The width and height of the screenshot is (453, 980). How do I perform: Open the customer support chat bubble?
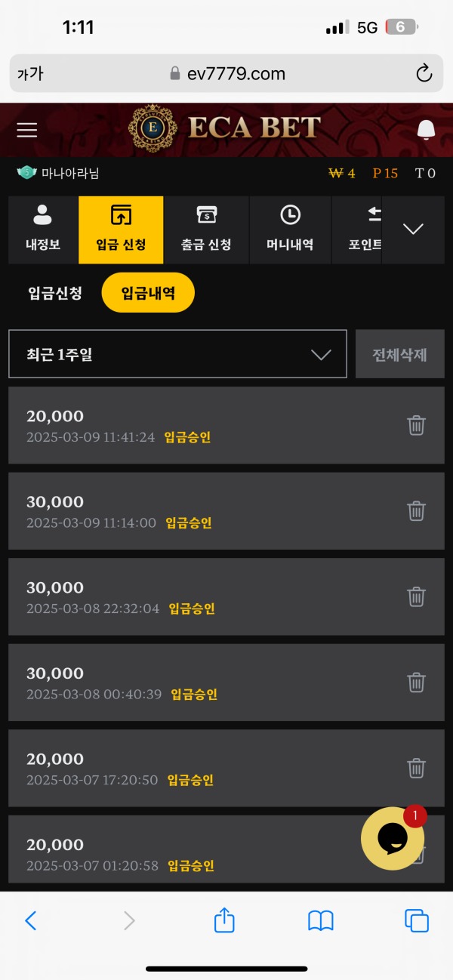[x=393, y=838]
